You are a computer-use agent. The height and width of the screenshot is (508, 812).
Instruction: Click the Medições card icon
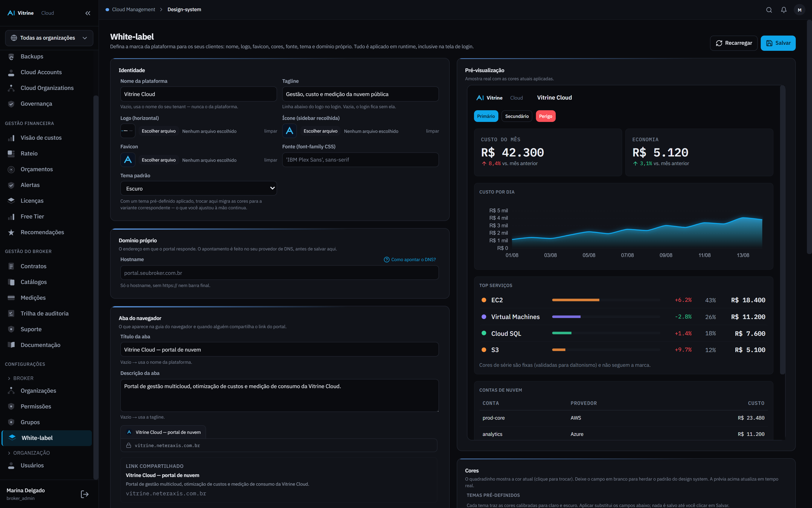(x=11, y=298)
